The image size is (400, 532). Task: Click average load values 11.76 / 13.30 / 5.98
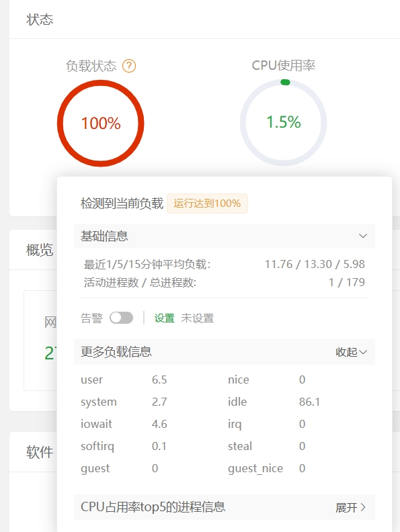click(315, 264)
